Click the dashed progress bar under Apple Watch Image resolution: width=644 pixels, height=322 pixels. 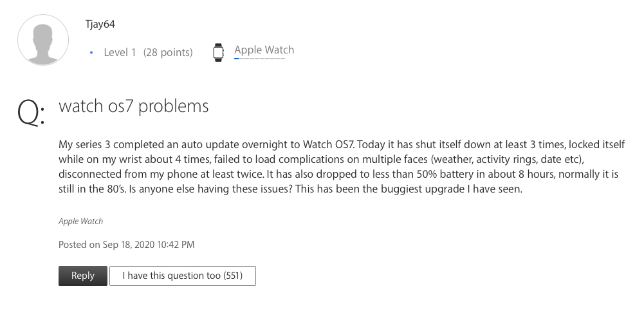pos(259,59)
